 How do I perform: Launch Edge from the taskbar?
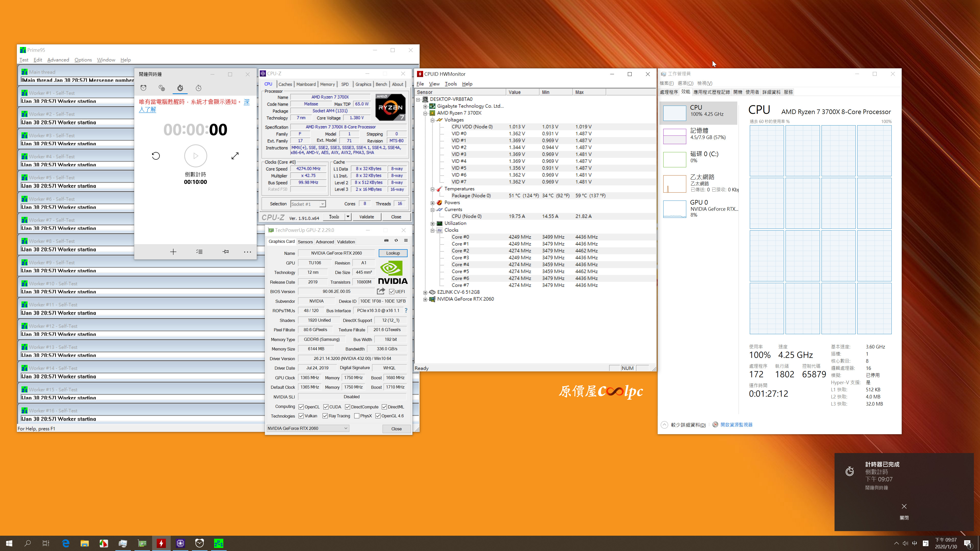(x=65, y=543)
